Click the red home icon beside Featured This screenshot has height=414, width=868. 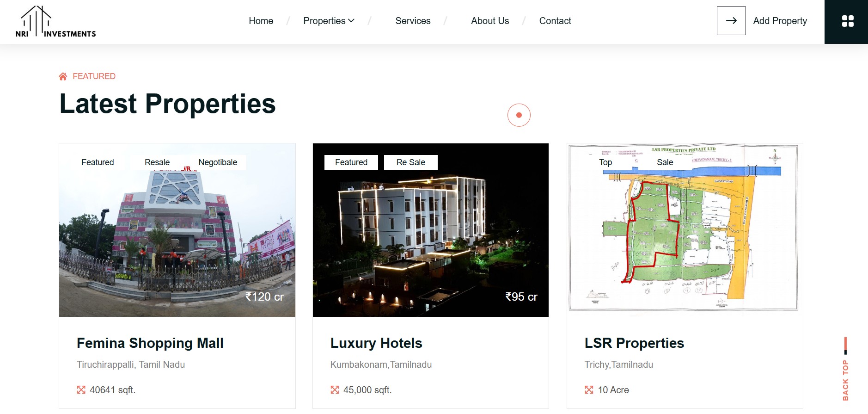[x=63, y=76]
